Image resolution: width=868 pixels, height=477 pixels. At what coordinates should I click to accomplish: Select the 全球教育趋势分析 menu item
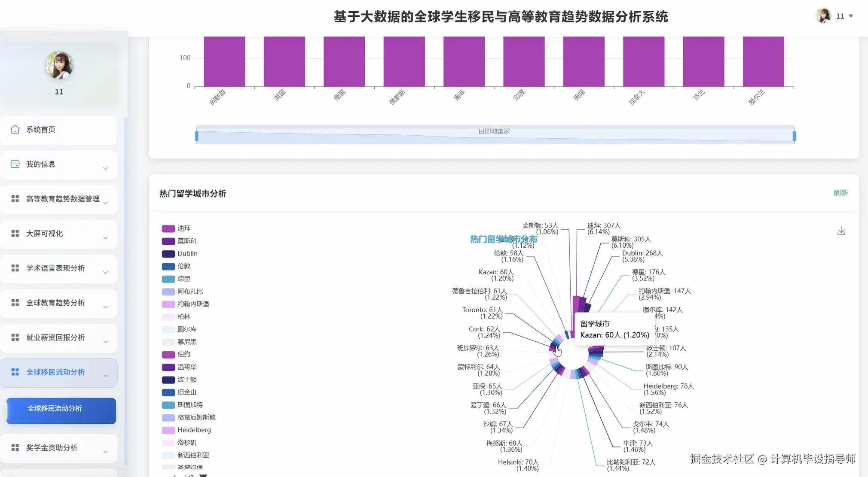point(55,303)
